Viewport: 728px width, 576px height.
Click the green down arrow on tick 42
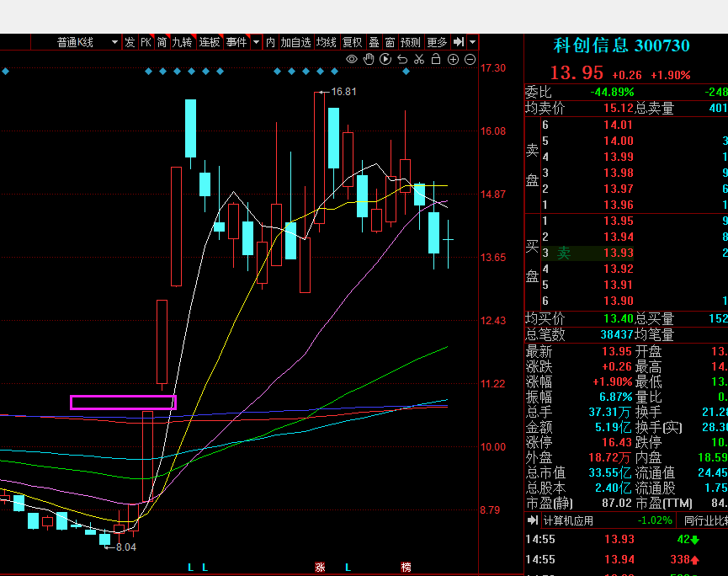point(694,540)
